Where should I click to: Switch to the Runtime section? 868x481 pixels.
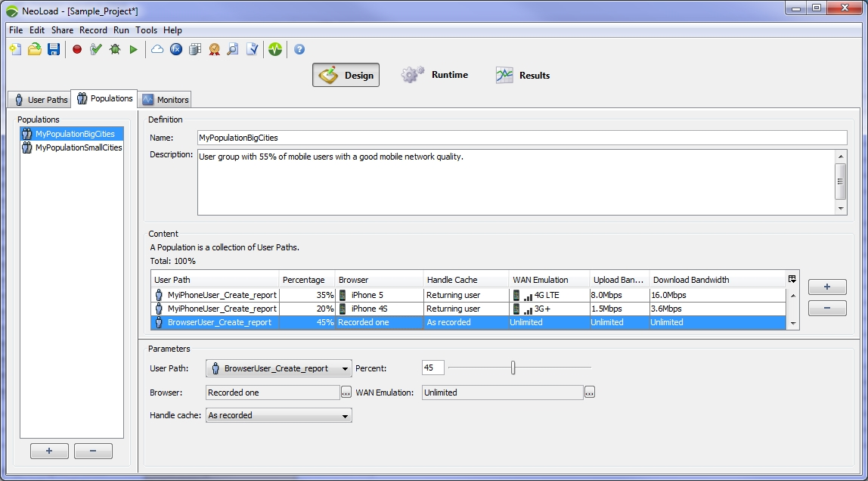point(435,75)
